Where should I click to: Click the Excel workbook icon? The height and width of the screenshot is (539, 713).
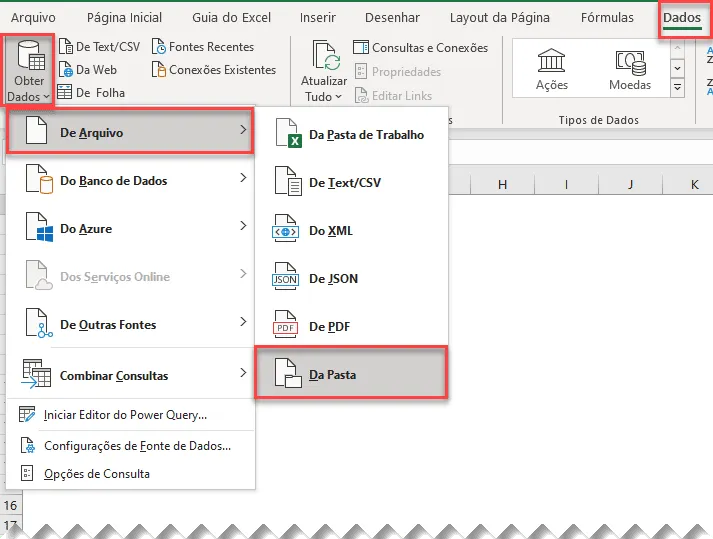click(288, 133)
